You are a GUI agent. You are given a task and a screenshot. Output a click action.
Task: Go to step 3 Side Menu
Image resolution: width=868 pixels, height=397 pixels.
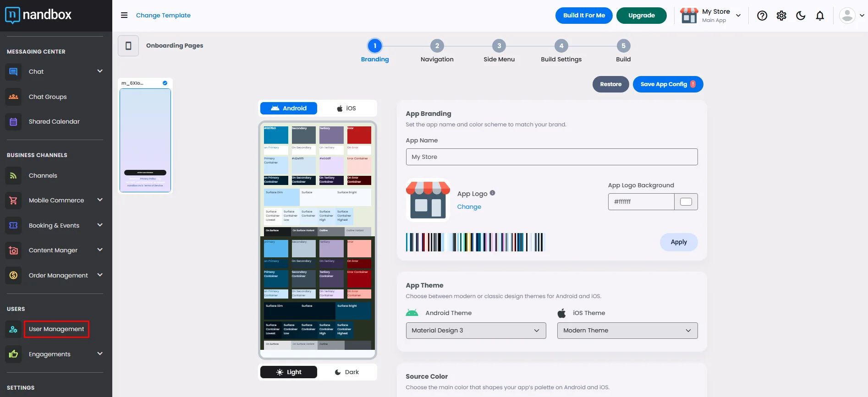[x=499, y=51]
